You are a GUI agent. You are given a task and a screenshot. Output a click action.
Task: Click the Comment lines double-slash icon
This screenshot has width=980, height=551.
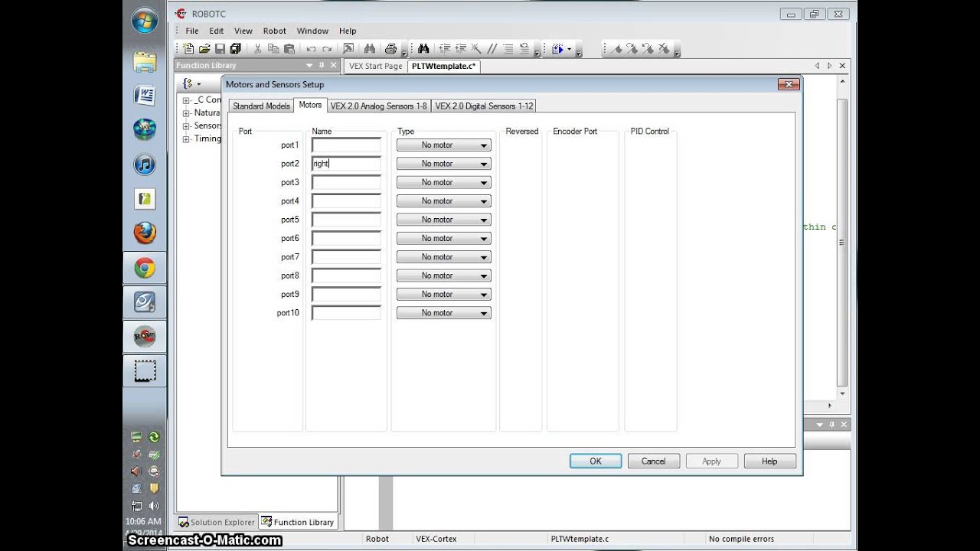492,49
